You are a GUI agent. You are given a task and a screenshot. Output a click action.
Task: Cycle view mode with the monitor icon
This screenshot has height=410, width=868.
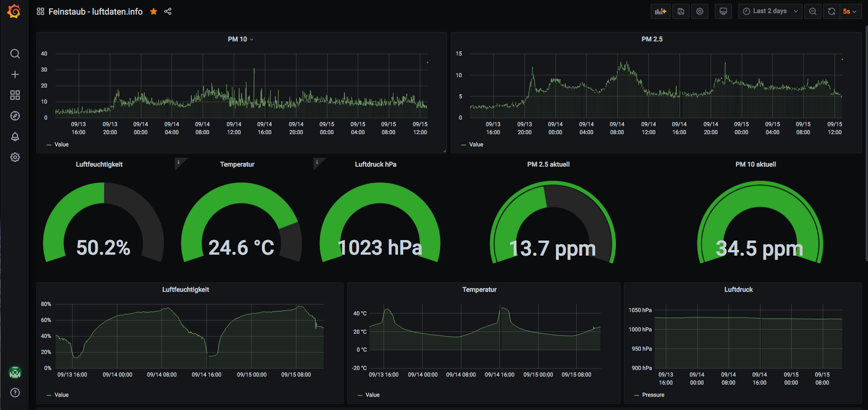point(723,11)
